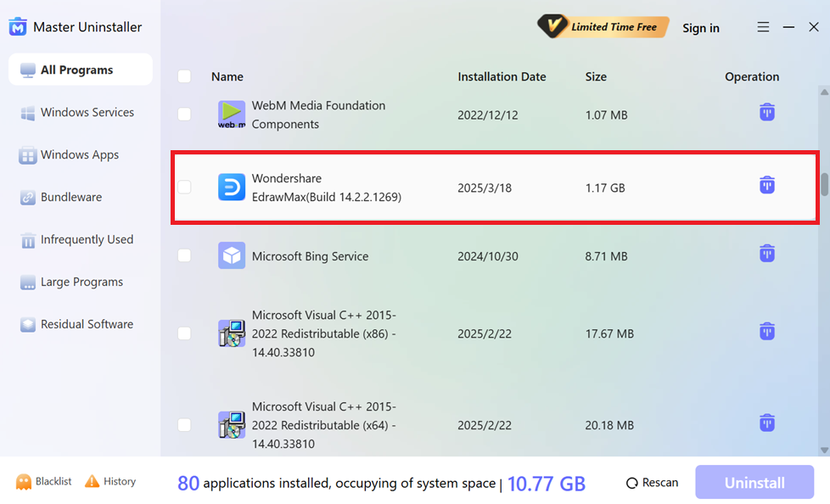Click the '2024/10/30' installation date
The height and width of the screenshot is (504, 830).
click(487, 256)
